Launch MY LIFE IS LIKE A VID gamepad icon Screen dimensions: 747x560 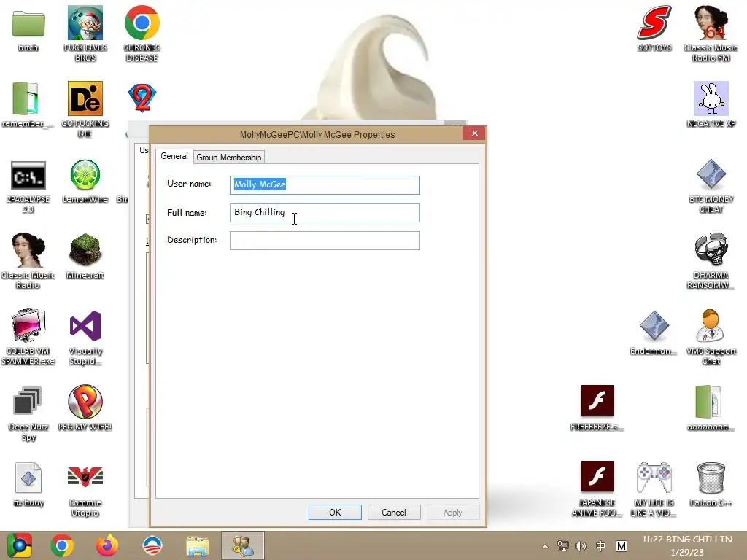click(x=654, y=477)
